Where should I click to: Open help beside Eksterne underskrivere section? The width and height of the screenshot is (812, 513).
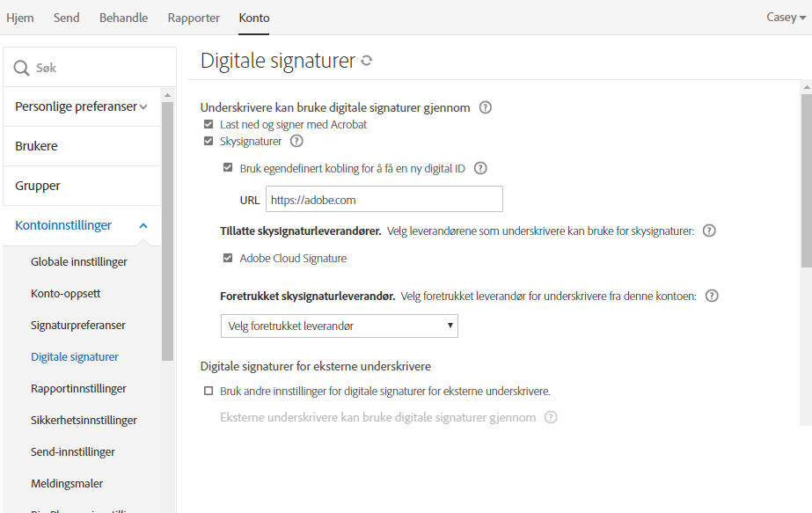point(551,419)
